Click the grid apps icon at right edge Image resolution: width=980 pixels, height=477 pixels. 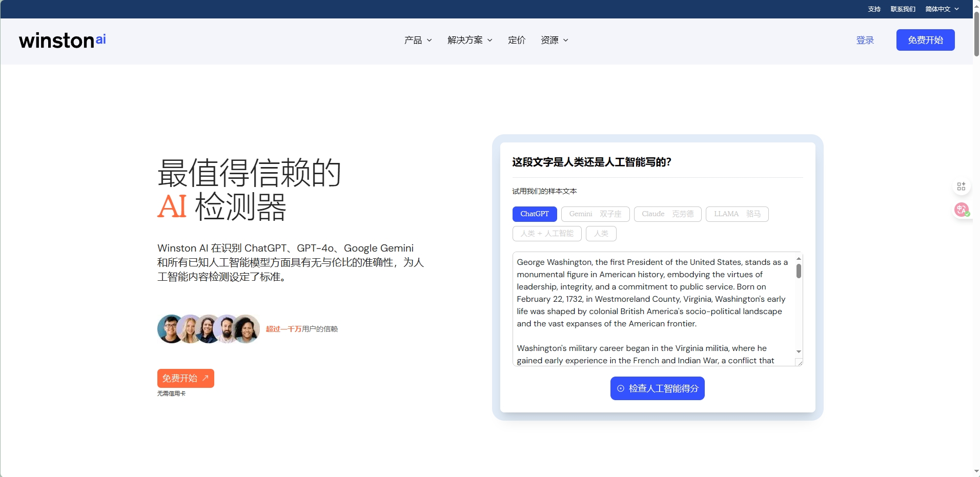(x=961, y=186)
